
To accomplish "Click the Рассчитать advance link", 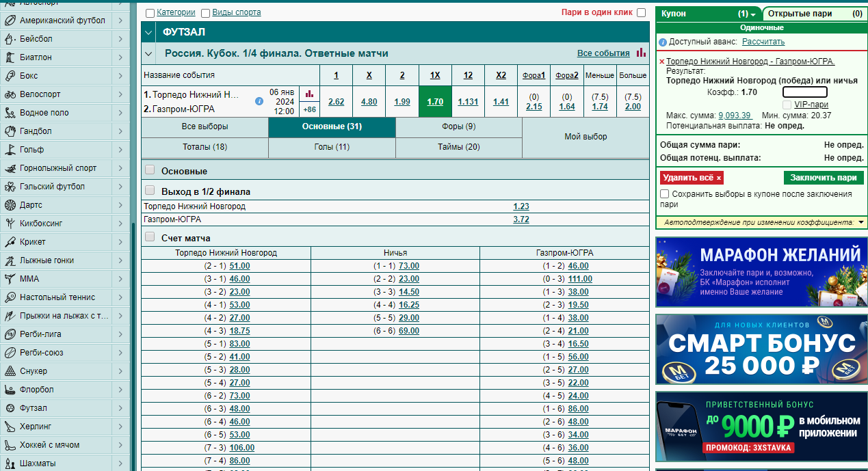I will [x=763, y=42].
